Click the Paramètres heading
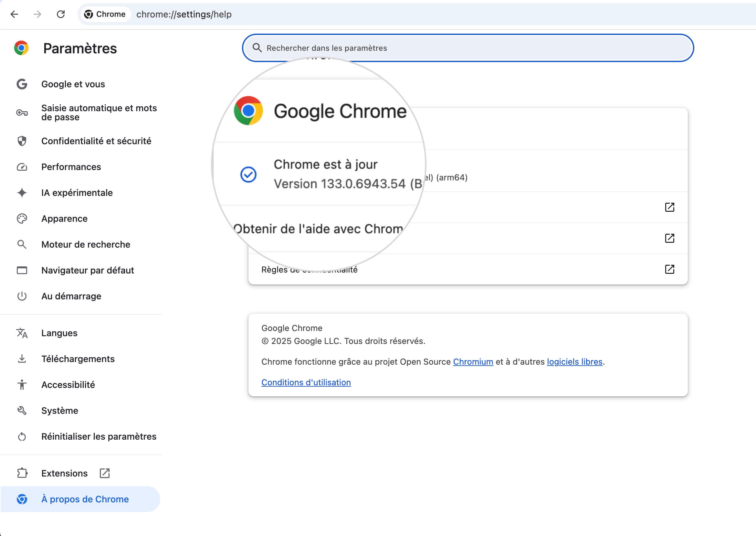Screen dimensions: 756x536 [80, 48]
